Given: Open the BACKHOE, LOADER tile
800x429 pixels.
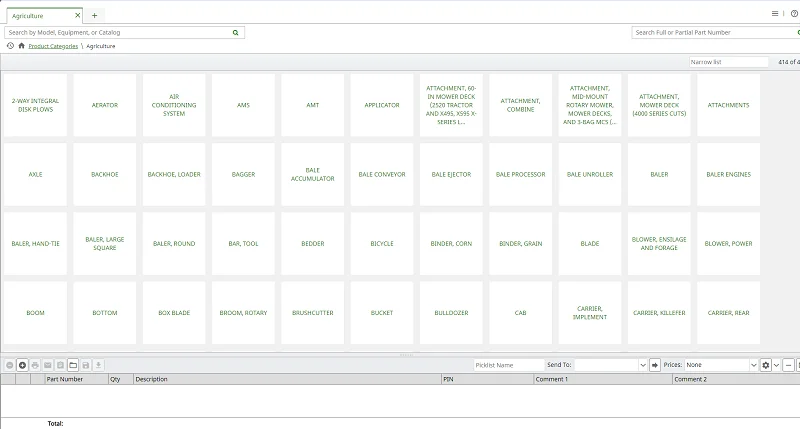Looking at the screenshot, I should [174, 174].
